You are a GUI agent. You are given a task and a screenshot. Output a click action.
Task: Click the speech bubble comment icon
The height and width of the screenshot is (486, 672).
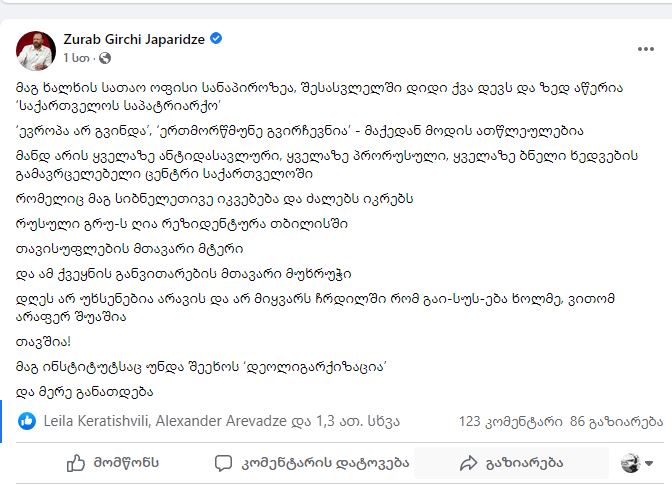223,463
